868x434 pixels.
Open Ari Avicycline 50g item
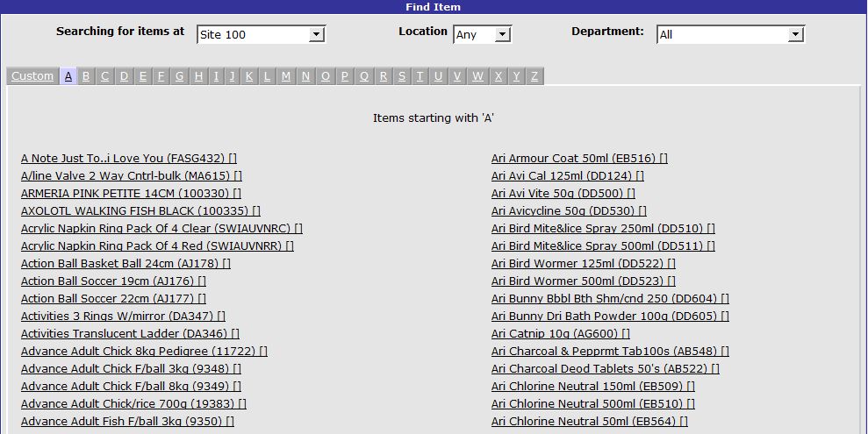pos(569,211)
